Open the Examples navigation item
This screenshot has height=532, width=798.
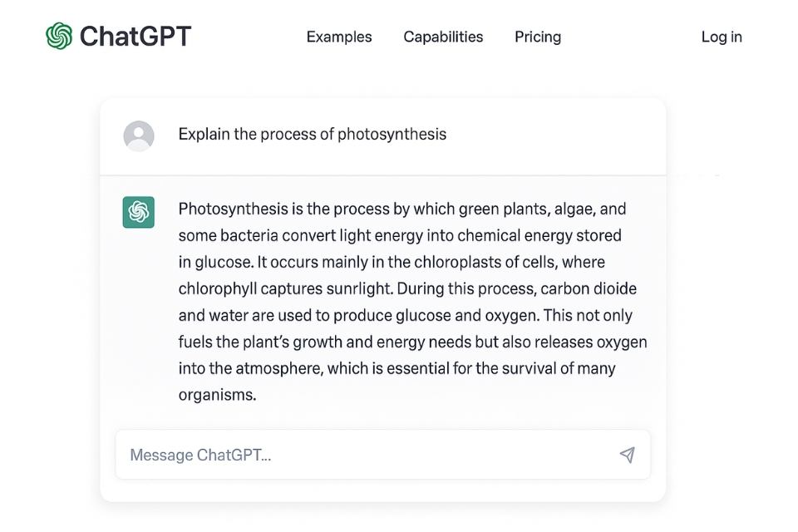point(339,37)
